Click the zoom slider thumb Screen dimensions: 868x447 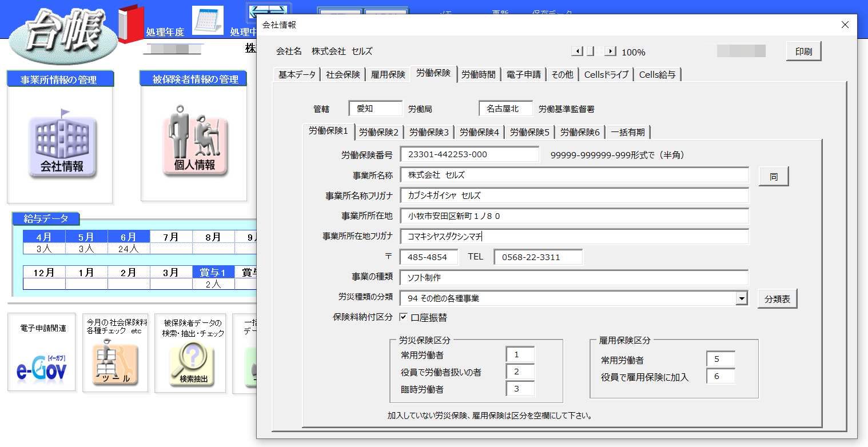[x=590, y=51]
